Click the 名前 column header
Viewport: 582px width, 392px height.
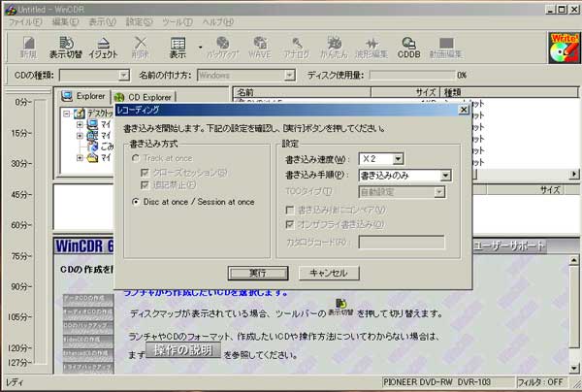(x=302, y=92)
